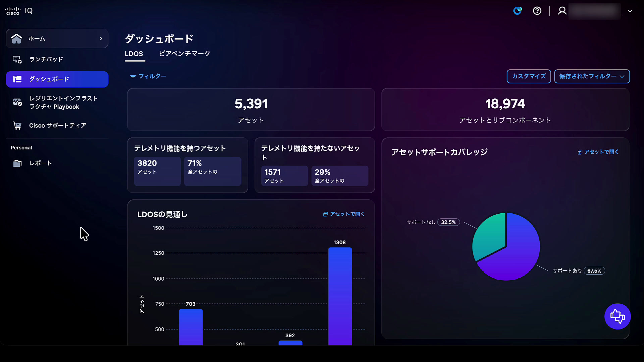This screenshot has height=362, width=644.
Task: Click the 18,974 アセットとサブコンポーネント card
Action: [x=505, y=110]
